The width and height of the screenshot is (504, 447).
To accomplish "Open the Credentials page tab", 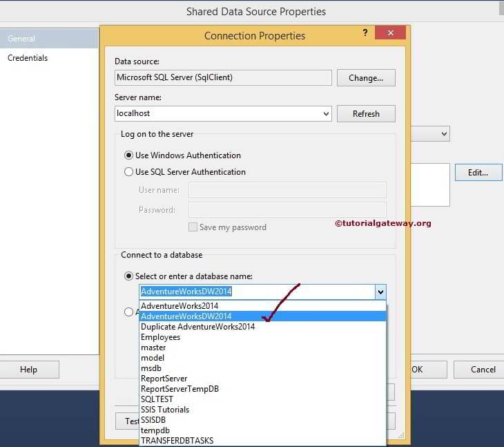I will (49, 58).
